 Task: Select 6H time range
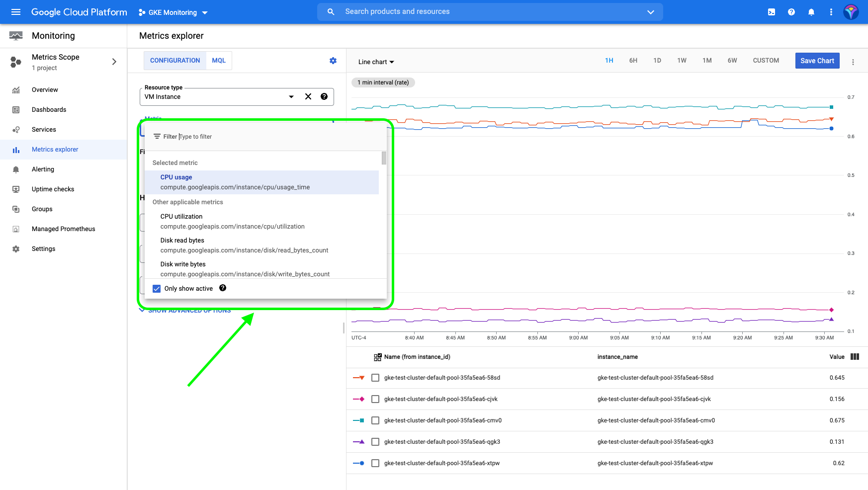[x=633, y=61]
